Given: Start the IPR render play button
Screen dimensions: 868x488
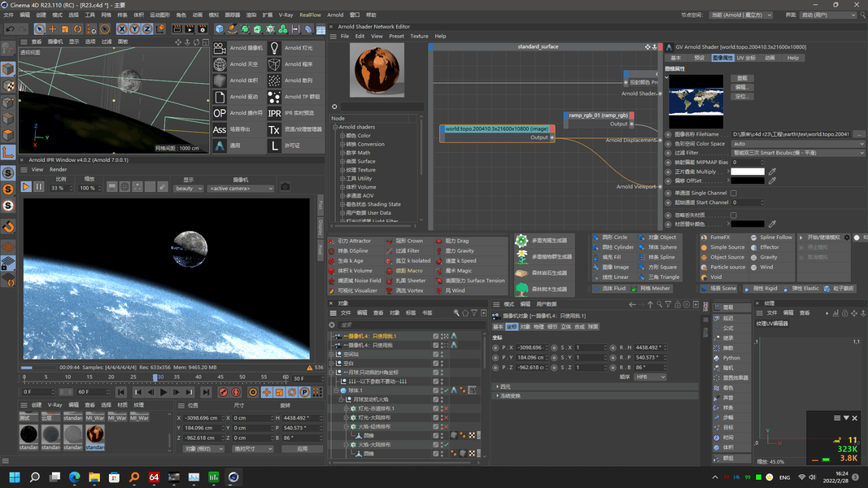Looking at the screenshot, I should click(26, 187).
